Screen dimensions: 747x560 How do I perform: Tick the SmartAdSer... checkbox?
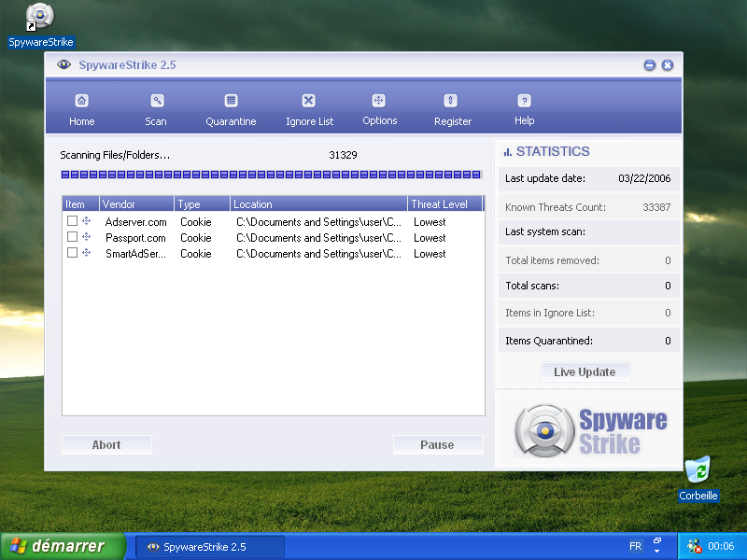click(x=73, y=252)
